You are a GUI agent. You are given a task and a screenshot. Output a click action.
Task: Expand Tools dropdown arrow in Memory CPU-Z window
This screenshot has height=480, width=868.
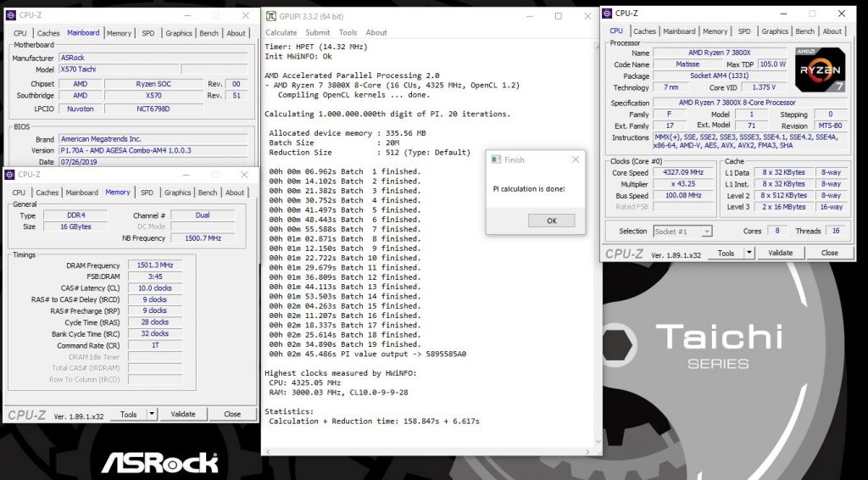[153, 414]
